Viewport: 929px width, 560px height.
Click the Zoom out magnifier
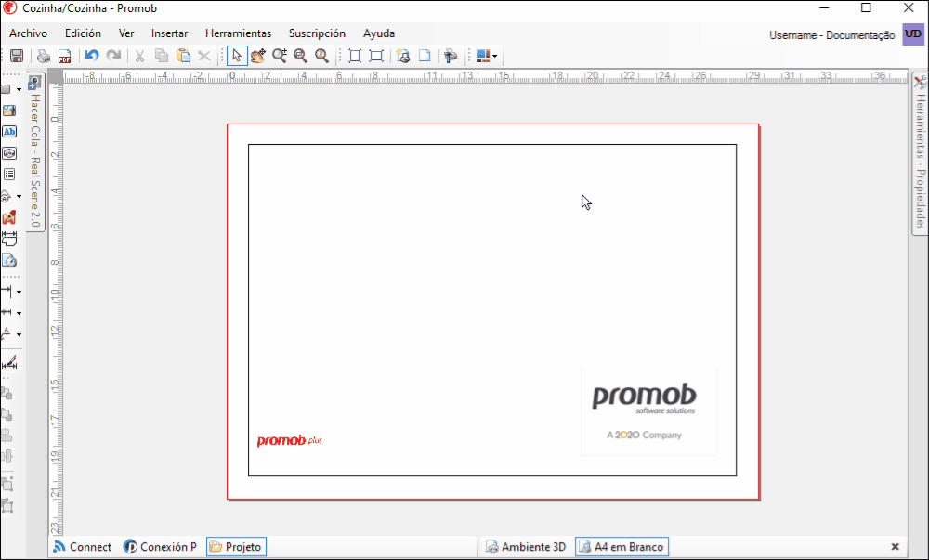[300, 56]
